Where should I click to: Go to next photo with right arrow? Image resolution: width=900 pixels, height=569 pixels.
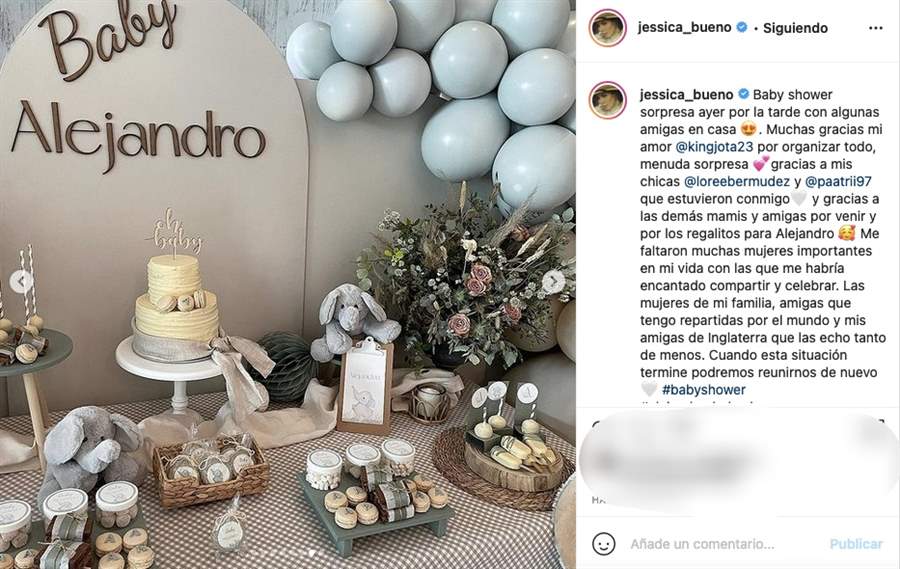(554, 282)
